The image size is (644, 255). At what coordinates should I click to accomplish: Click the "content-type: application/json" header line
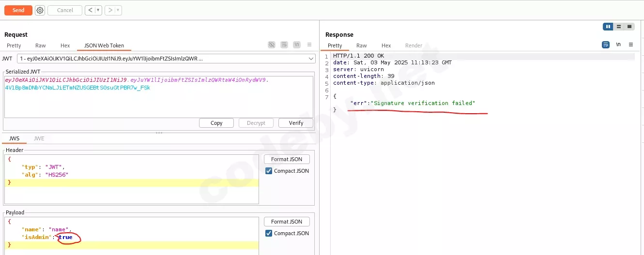(384, 83)
